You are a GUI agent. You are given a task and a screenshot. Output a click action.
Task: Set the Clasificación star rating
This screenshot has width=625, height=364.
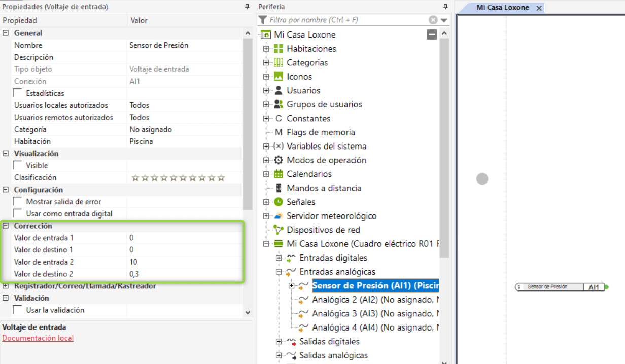[x=178, y=177]
